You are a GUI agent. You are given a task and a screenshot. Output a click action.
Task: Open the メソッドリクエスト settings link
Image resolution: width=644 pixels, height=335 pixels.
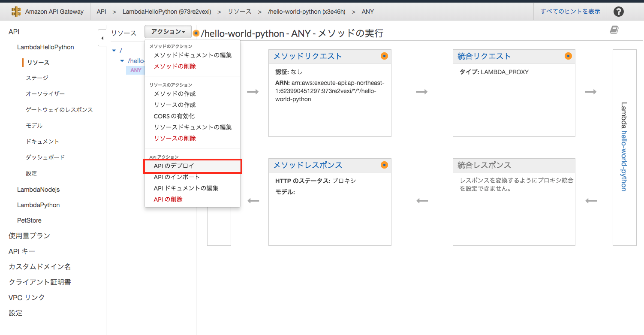click(x=307, y=56)
